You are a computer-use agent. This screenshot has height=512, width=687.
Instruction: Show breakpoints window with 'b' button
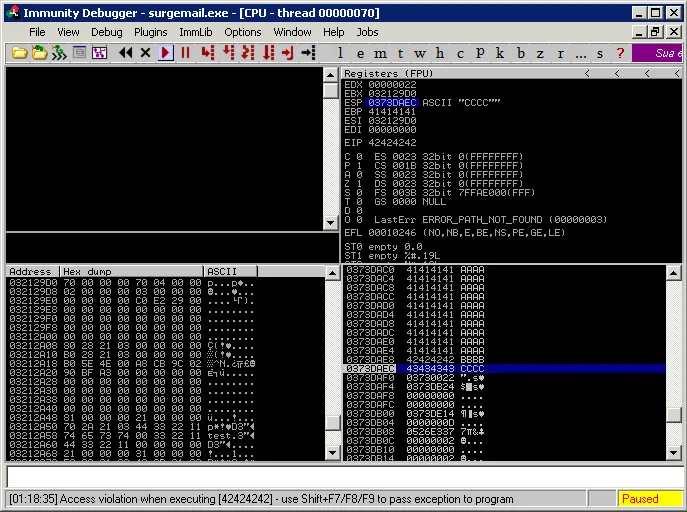click(520, 53)
